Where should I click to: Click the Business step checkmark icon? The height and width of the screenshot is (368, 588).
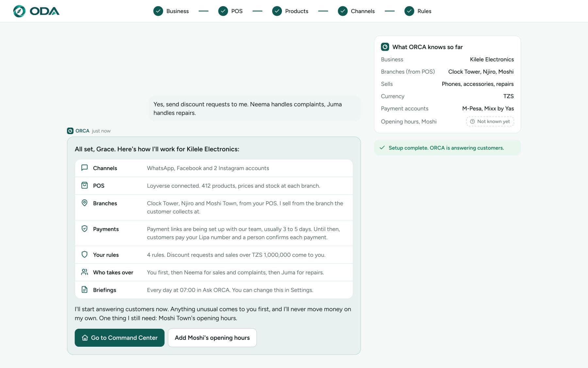click(158, 11)
